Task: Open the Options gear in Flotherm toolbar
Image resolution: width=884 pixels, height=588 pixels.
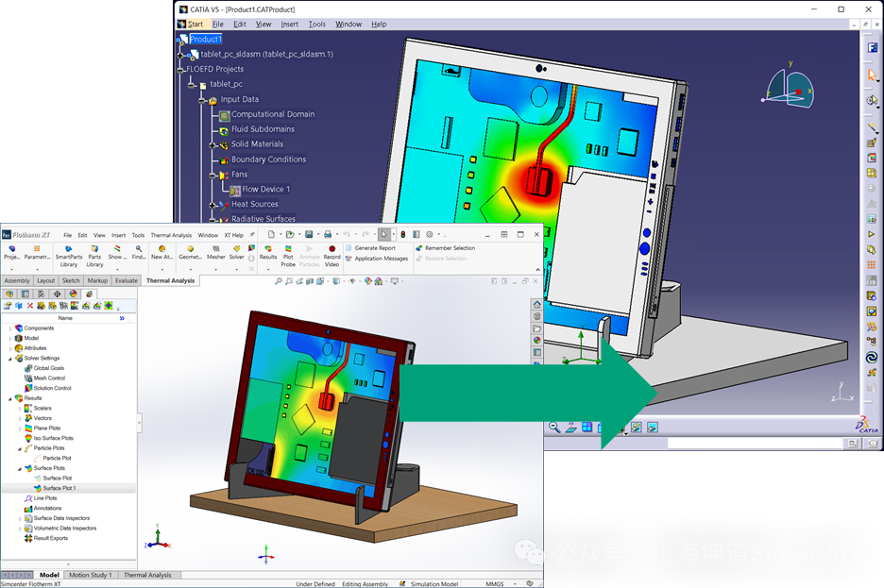Action: click(x=430, y=234)
